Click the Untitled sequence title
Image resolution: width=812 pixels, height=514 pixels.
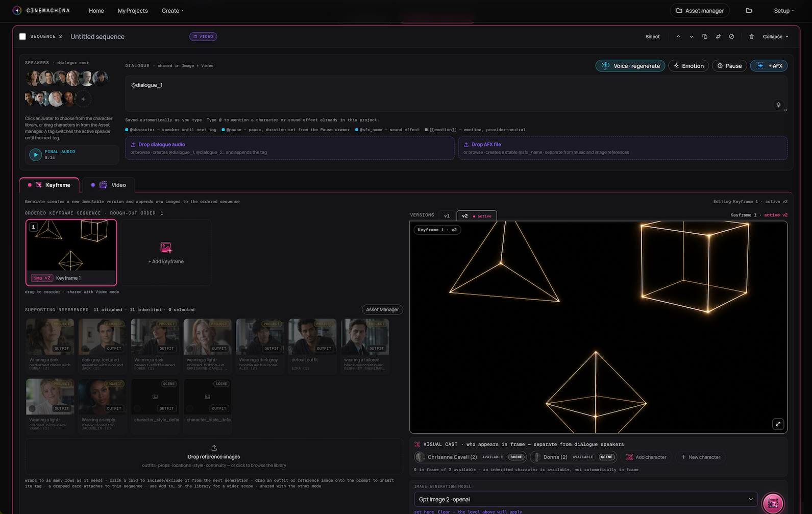[x=97, y=37]
